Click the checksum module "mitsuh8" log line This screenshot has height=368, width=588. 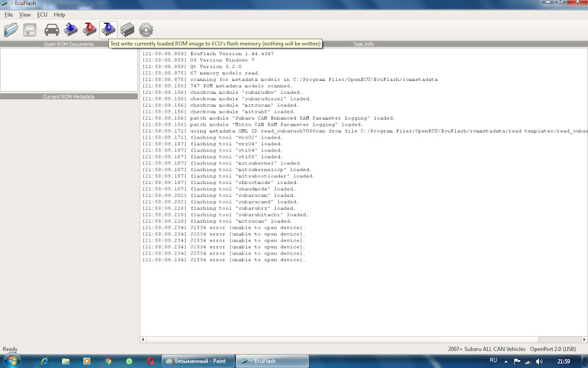coord(219,112)
